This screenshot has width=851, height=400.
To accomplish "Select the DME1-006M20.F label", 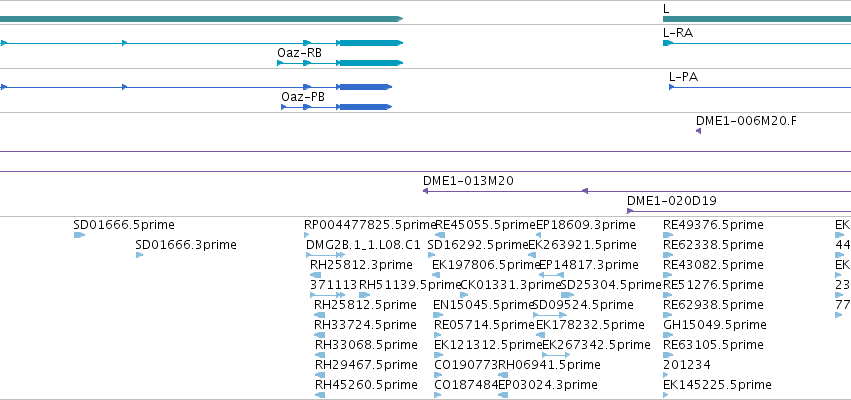I will 746,120.
